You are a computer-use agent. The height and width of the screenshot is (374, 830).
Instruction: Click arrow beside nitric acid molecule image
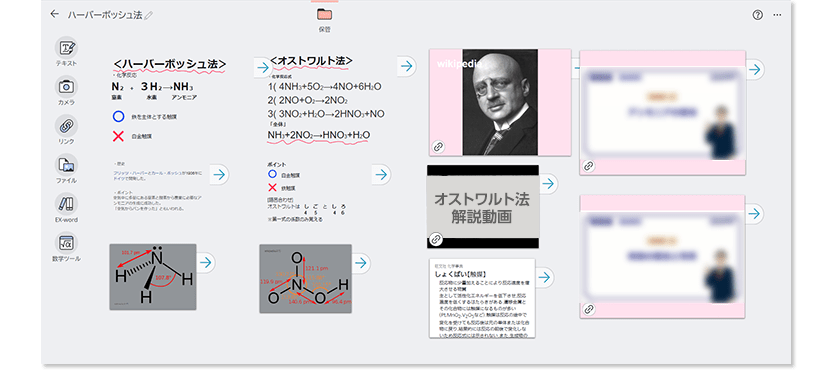(x=361, y=262)
